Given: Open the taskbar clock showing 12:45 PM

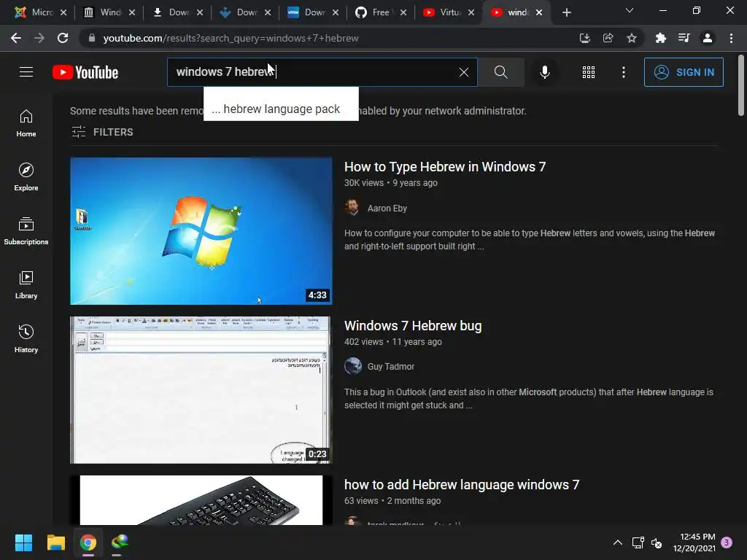Looking at the screenshot, I should [x=694, y=542].
